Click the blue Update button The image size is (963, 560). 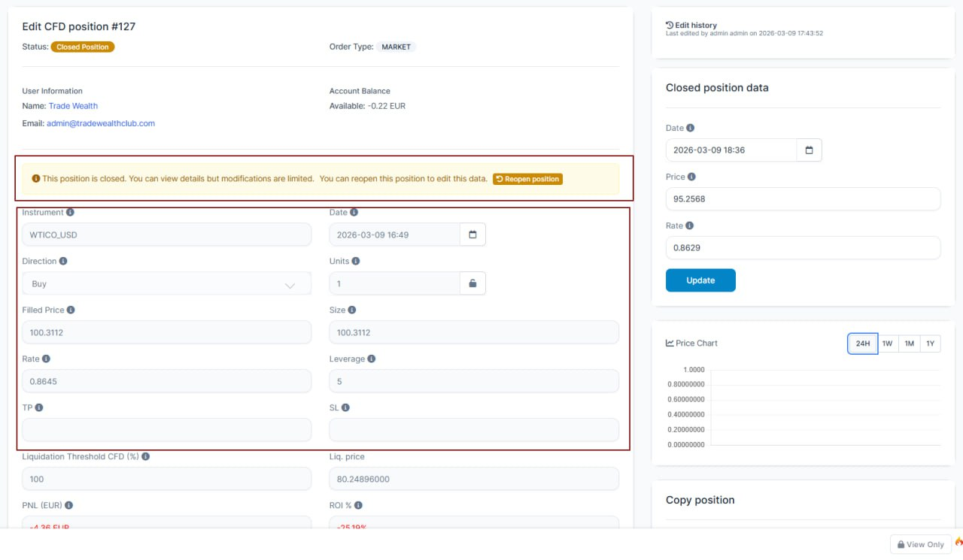coord(700,280)
